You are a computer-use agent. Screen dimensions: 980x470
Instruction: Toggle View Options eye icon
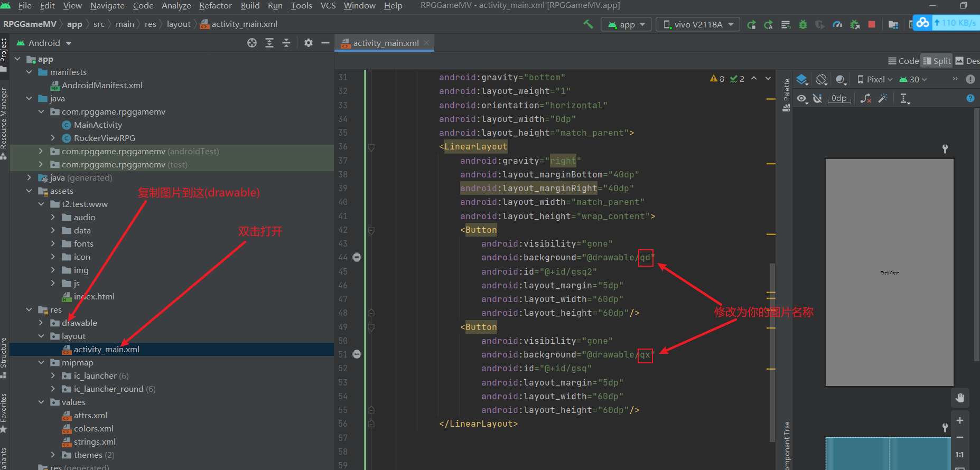click(802, 98)
